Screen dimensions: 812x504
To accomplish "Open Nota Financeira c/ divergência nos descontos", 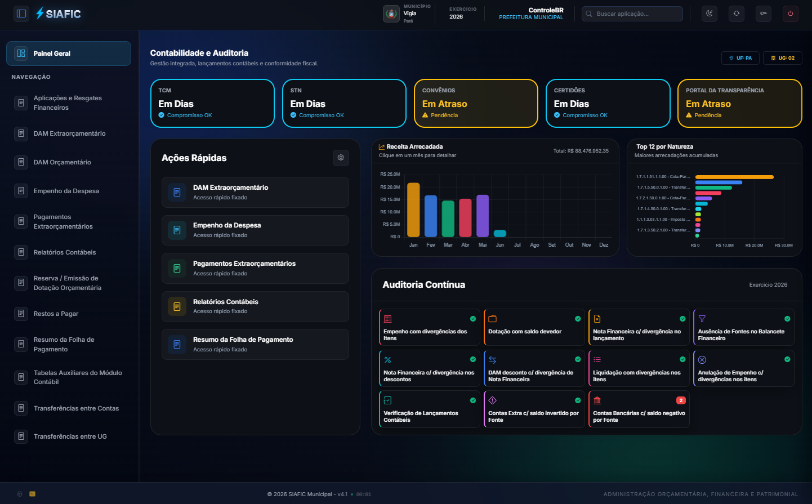I will click(x=429, y=368).
